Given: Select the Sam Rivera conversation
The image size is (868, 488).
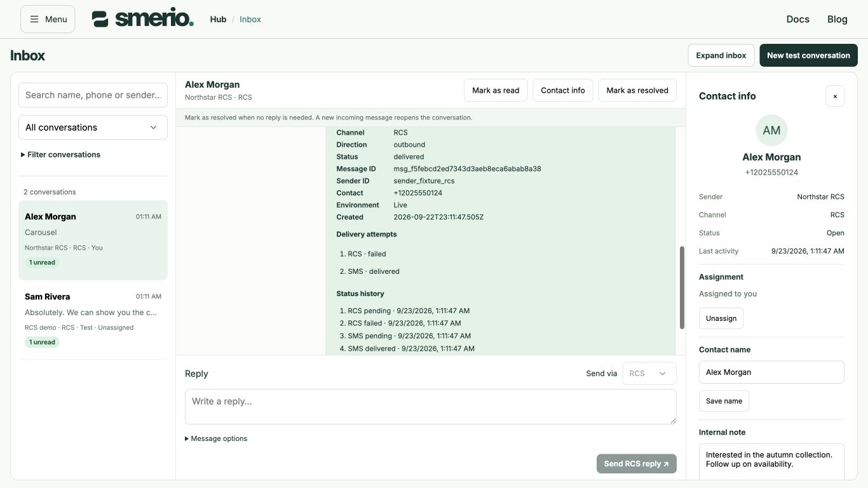Looking at the screenshot, I should [93, 320].
